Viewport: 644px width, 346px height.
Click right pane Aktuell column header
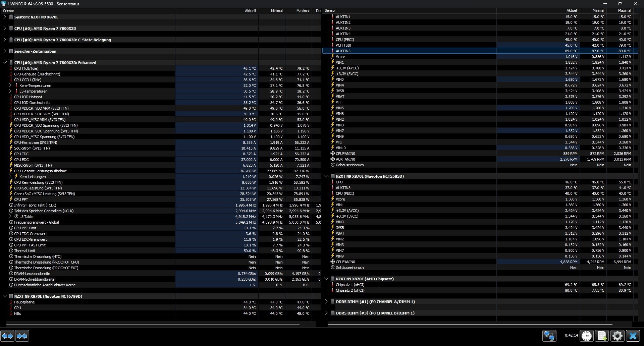tap(538, 11)
